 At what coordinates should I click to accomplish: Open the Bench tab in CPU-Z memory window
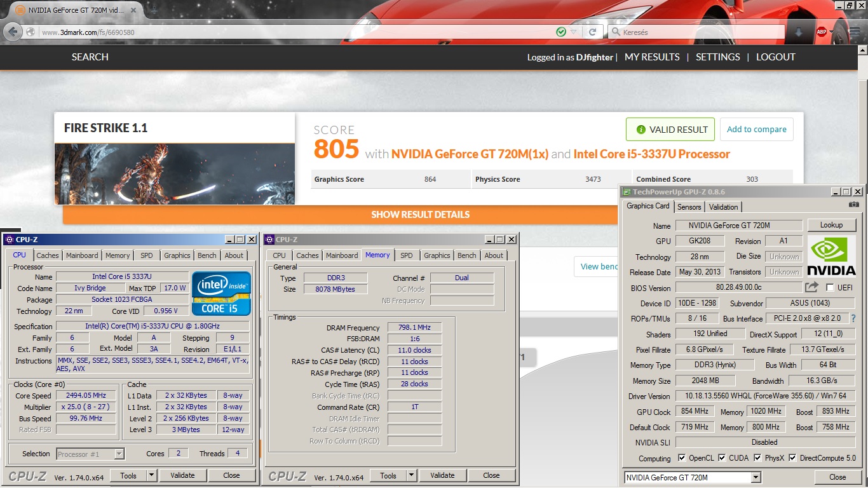(x=467, y=255)
